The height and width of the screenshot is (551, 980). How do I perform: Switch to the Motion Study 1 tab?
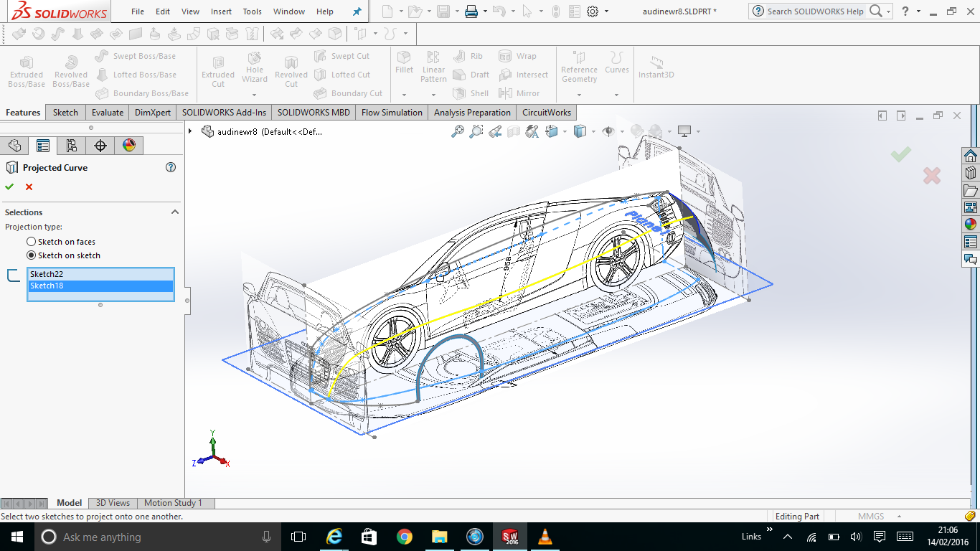[x=173, y=503]
